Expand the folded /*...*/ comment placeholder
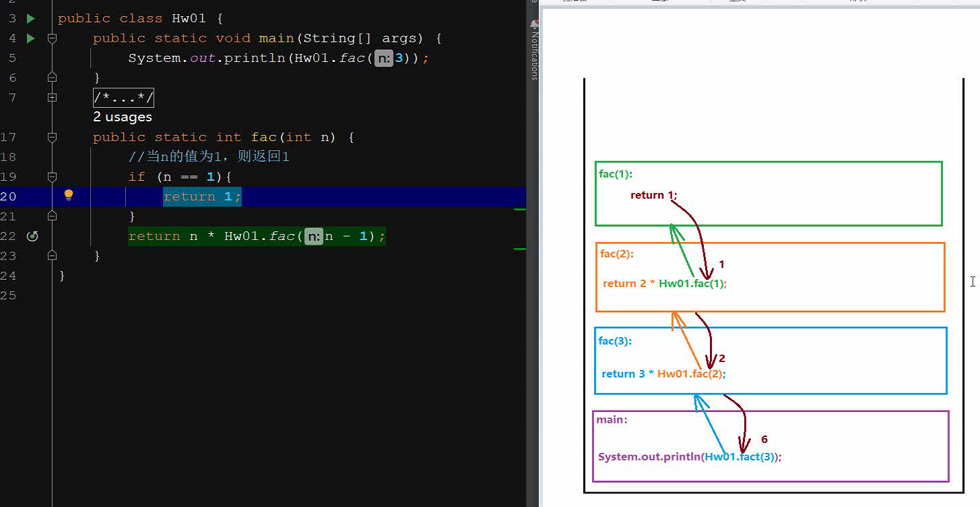 [x=124, y=98]
